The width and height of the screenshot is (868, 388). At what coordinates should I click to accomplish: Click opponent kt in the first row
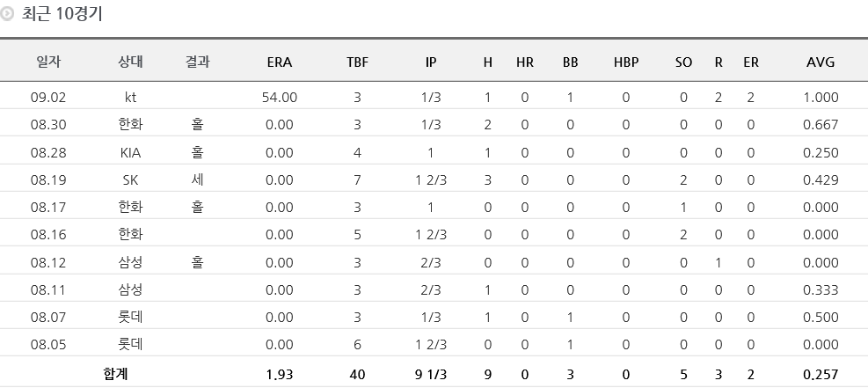(130, 98)
